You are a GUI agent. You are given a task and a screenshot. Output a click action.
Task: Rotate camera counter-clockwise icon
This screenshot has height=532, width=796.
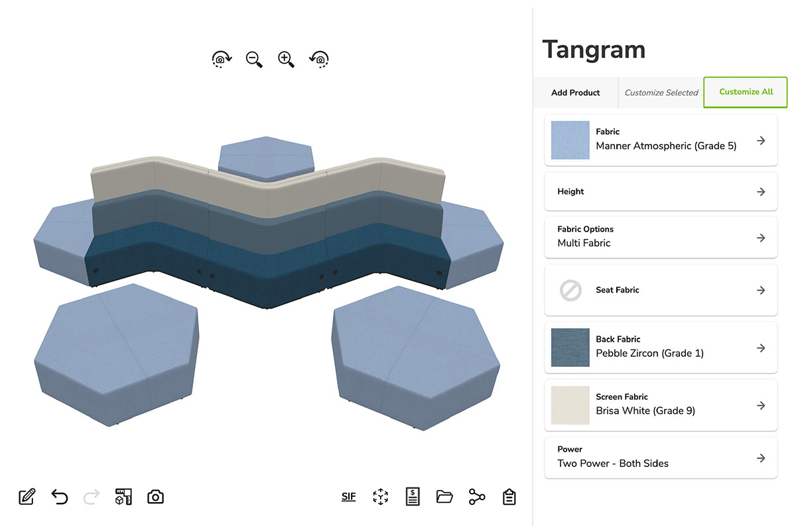point(319,59)
